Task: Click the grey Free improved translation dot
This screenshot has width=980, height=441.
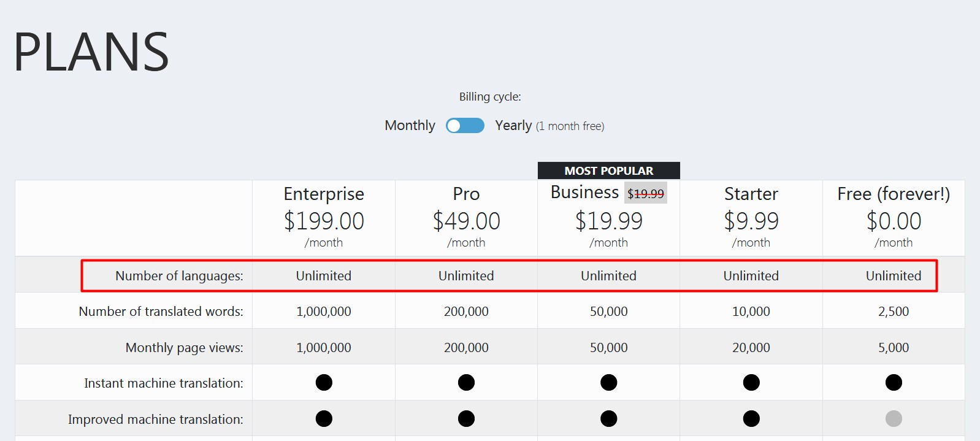Action: (894, 419)
